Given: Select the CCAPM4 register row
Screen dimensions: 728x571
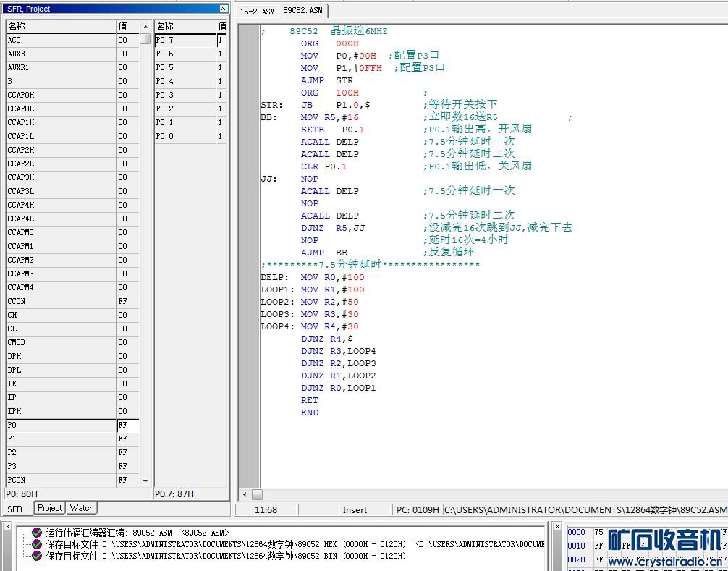Looking at the screenshot, I should coord(72,287).
